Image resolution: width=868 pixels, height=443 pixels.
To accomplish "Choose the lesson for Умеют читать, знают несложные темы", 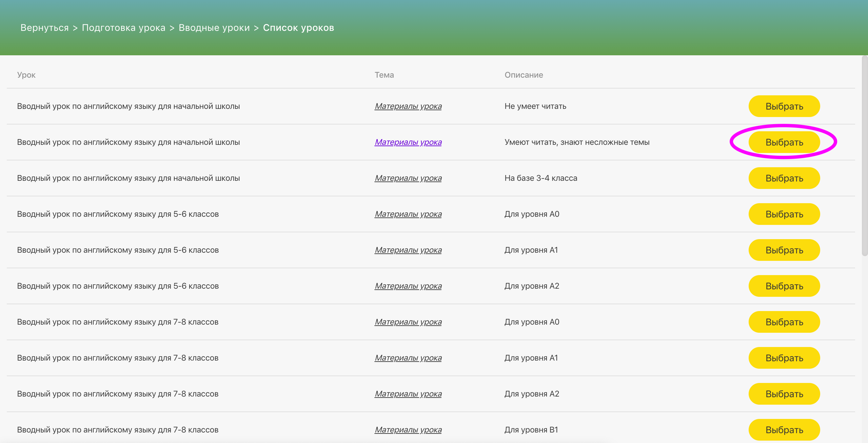I will tap(784, 142).
